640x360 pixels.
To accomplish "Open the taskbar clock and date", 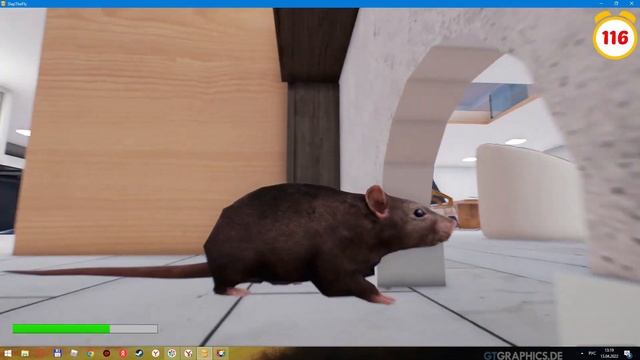I will pyautogui.click(x=609, y=353).
